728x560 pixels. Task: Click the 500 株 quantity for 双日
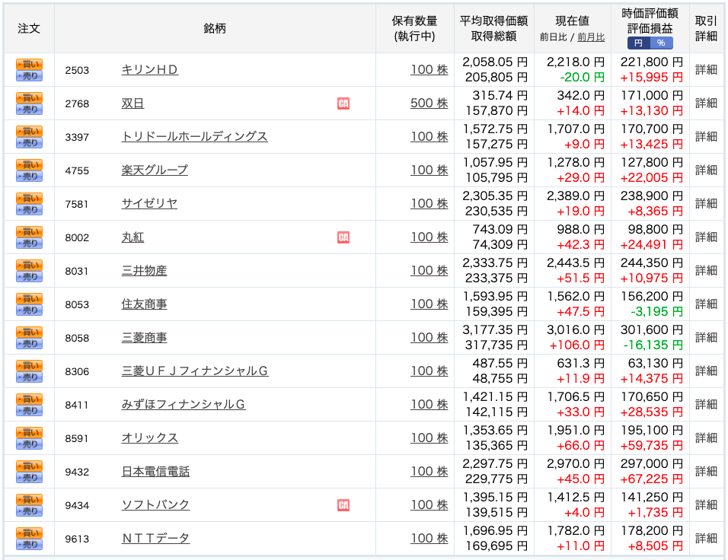[x=429, y=103]
